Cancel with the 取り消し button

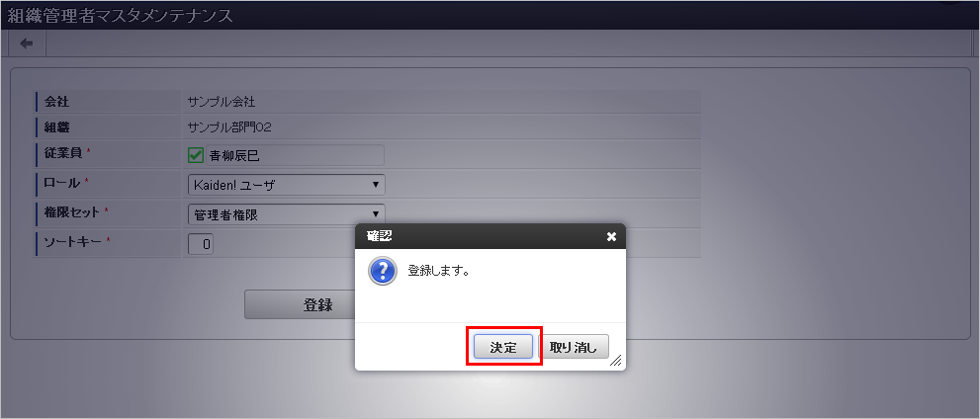574,347
